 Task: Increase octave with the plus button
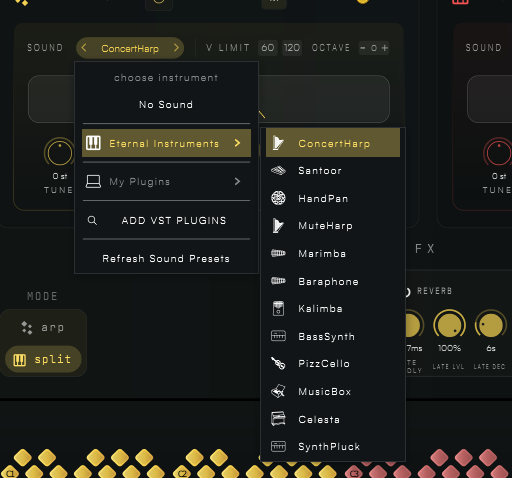pyautogui.click(x=385, y=48)
